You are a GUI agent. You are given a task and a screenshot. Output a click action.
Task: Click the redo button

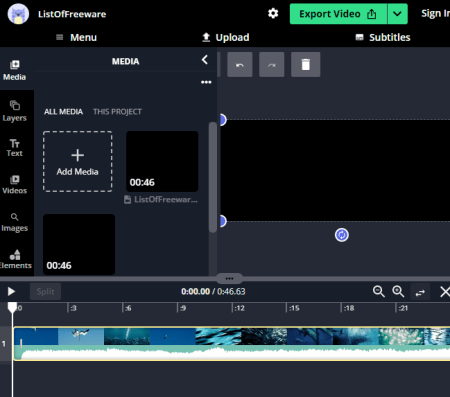click(x=272, y=65)
